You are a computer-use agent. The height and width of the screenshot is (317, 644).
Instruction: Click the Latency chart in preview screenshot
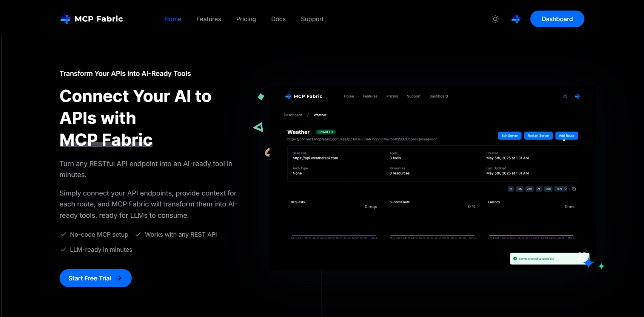pyautogui.click(x=531, y=220)
